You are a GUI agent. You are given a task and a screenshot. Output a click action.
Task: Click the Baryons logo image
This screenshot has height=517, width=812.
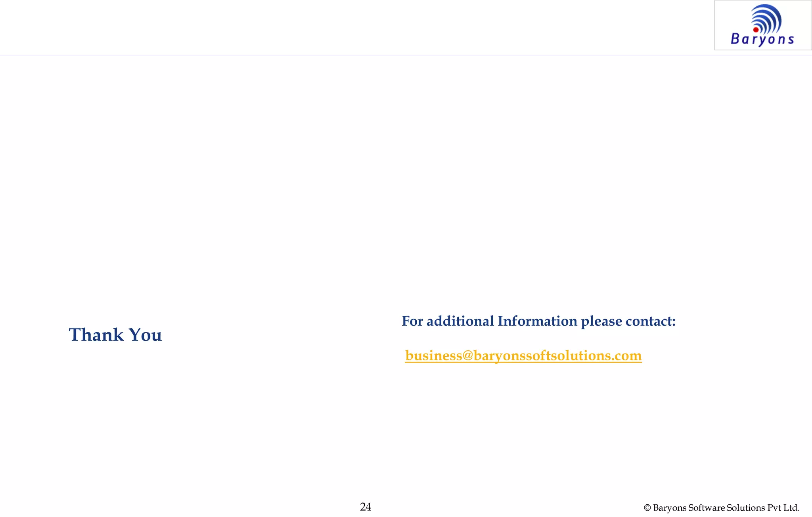tap(763, 25)
